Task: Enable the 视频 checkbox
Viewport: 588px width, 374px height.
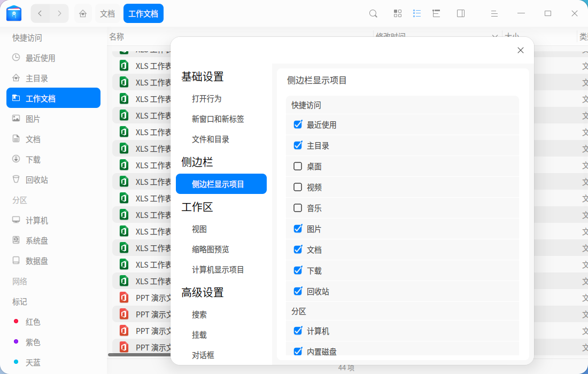Action: (x=298, y=187)
